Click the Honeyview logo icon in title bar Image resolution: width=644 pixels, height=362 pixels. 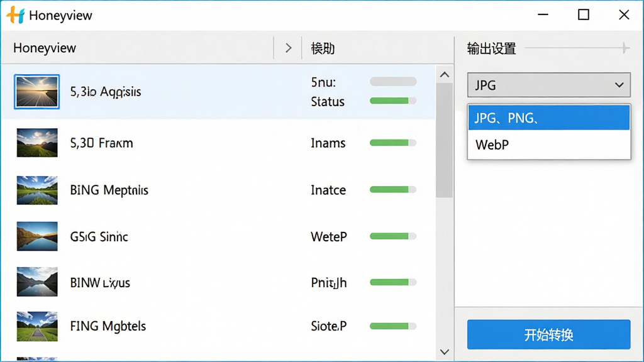[x=16, y=15]
